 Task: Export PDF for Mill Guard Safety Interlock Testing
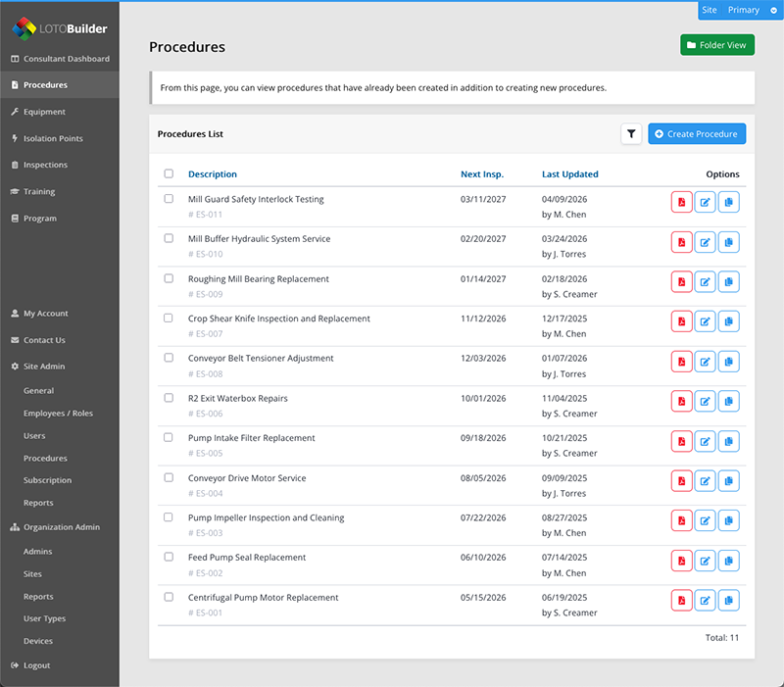[x=681, y=202]
